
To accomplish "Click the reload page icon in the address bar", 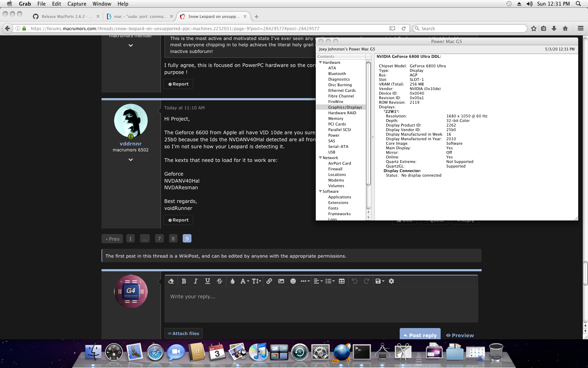I will (x=404, y=28).
